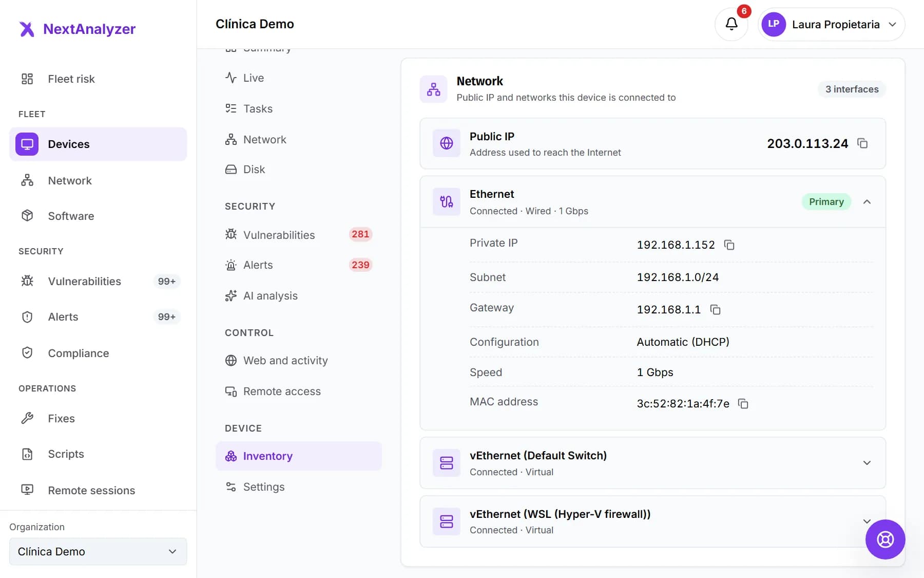Expand vEthernet (Default Switch) chevron
Image resolution: width=924 pixels, height=578 pixels.
(x=867, y=463)
